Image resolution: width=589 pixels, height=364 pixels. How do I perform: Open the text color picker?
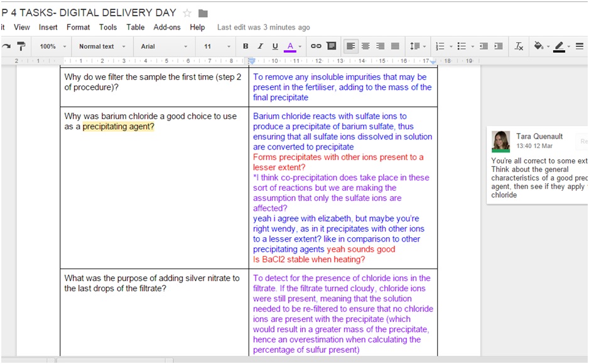pos(290,46)
